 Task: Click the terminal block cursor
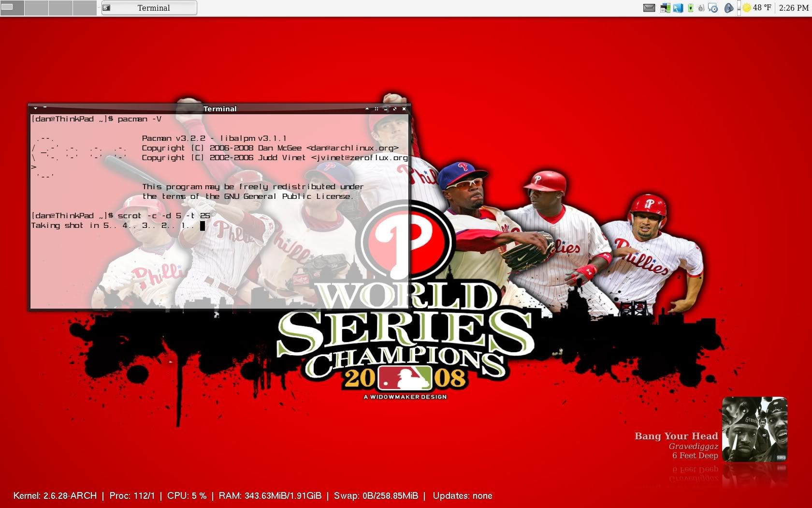[203, 225]
